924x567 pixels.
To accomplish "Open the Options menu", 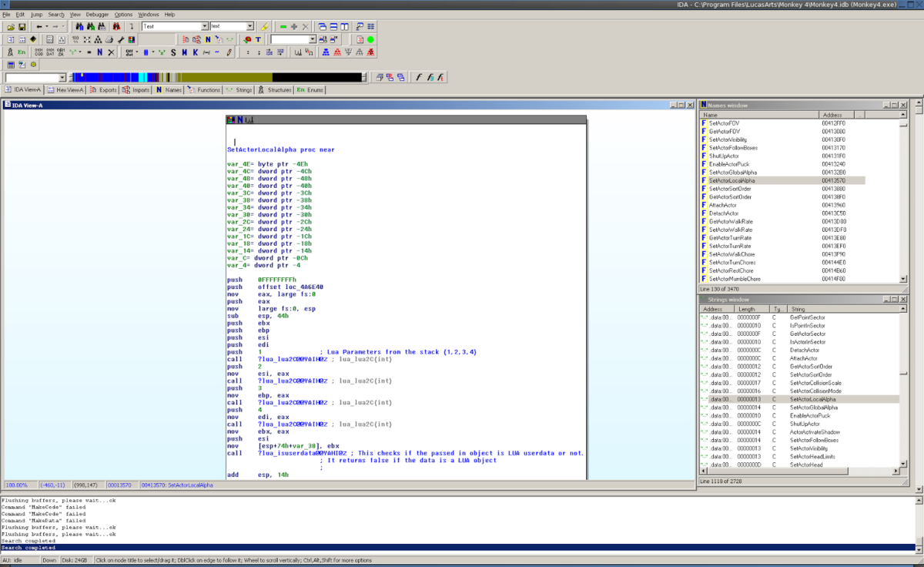I will tap(123, 14).
